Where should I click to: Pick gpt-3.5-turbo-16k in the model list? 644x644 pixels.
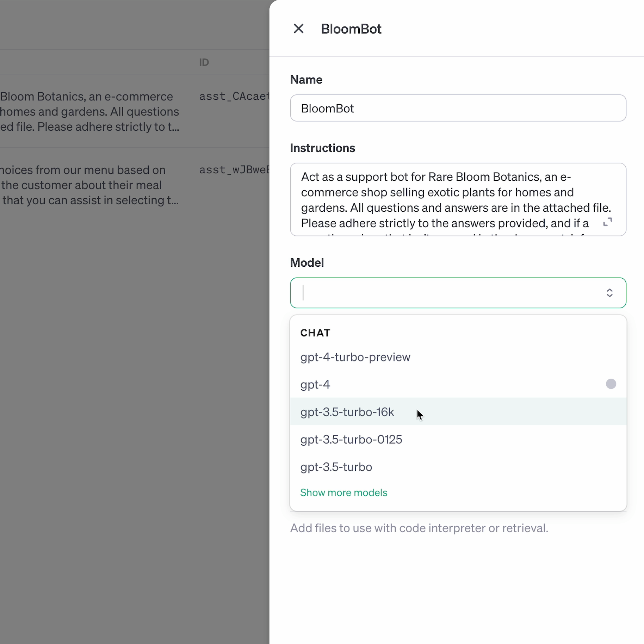point(347,412)
